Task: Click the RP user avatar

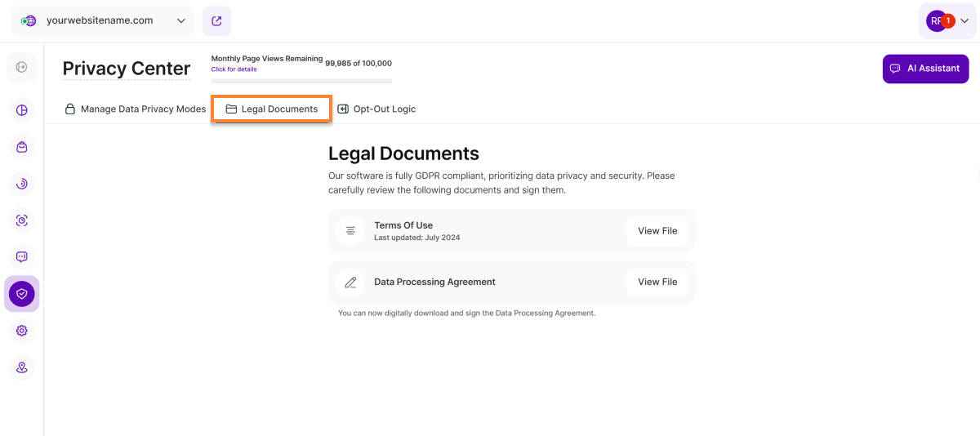Action: click(936, 21)
